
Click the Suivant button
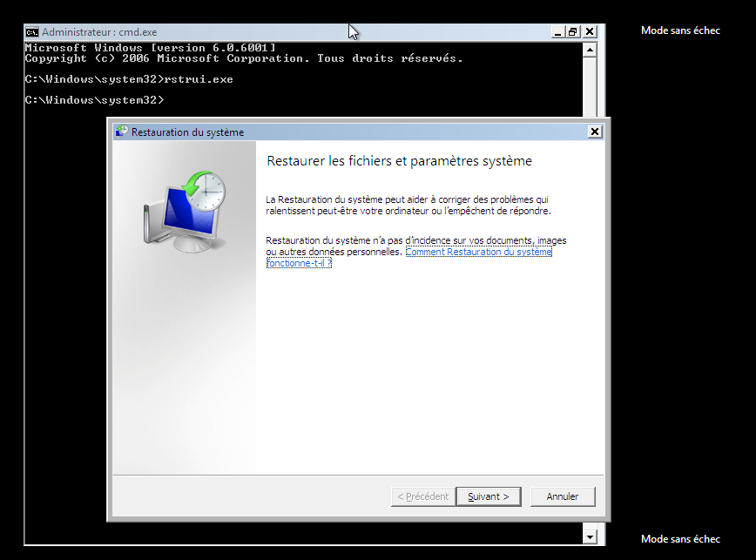coord(488,496)
